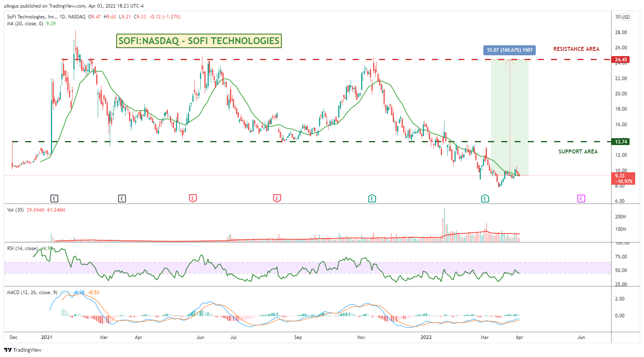The width and height of the screenshot is (644, 357).
Task: Click the MACD (12, 26, close, 9) legend
Action: coord(32,292)
